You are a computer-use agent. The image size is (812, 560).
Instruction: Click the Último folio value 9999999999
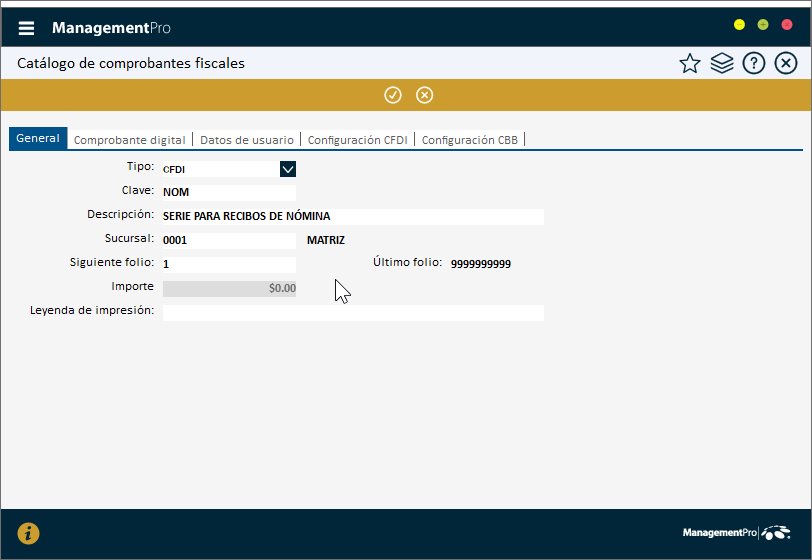tap(481, 264)
